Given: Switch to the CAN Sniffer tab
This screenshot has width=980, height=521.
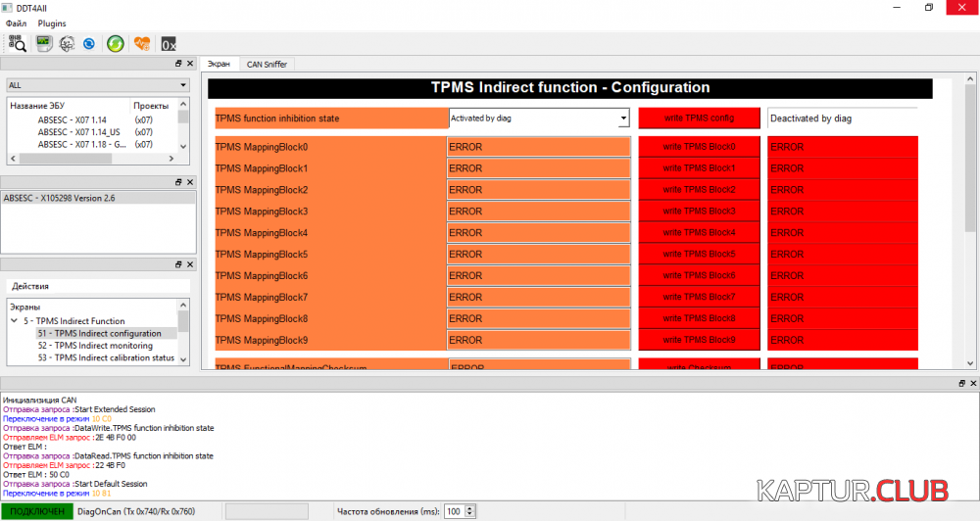Looking at the screenshot, I should coord(268,64).
